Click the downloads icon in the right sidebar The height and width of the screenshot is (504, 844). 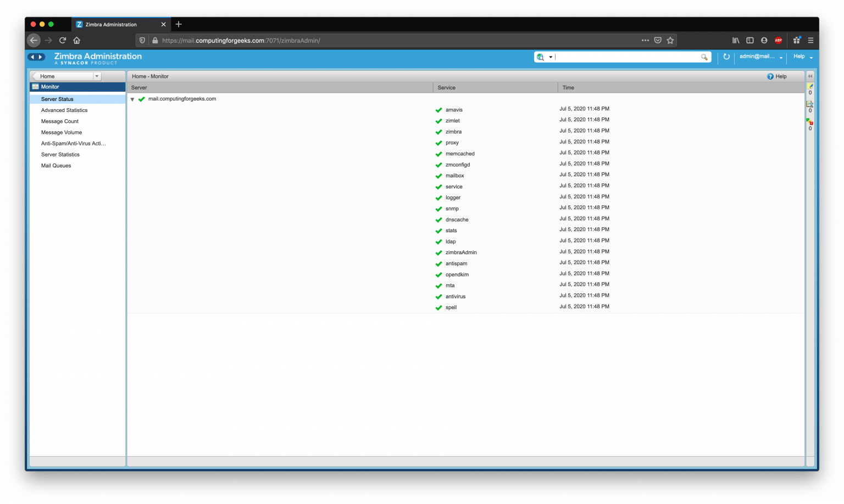(x=810, y=122)
